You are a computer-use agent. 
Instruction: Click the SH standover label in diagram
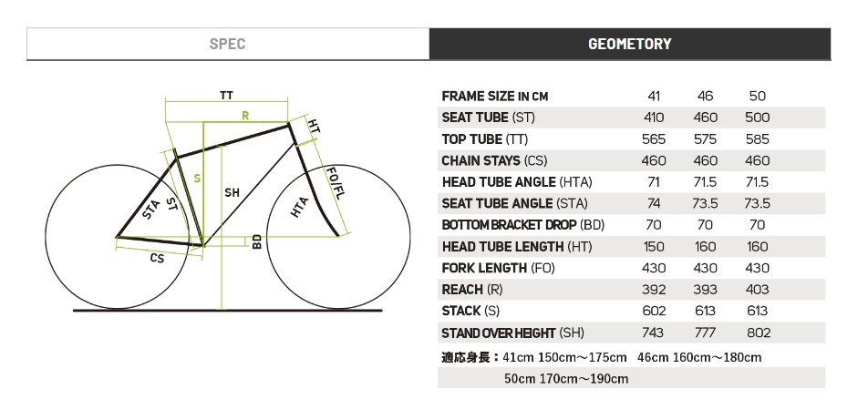[x=232, y=192]
